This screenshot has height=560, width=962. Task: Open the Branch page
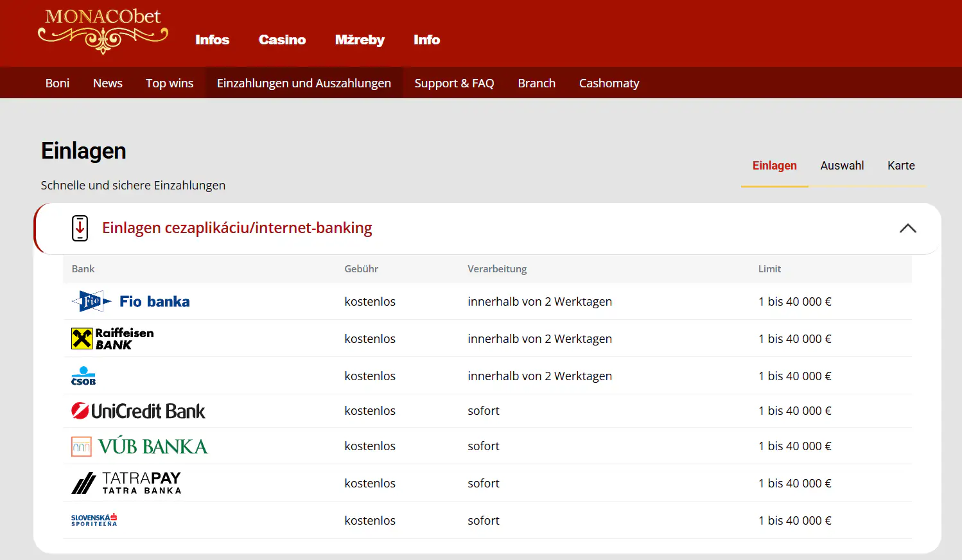pos(536,83)
